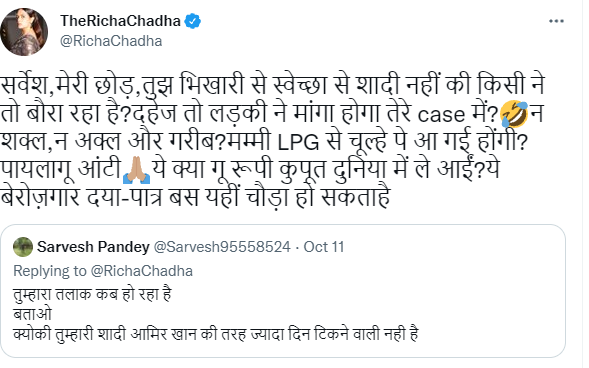Viewport: 589px width, 368px height.
Task: Open the @RichaChadha handle below the name
Action: 111,41
